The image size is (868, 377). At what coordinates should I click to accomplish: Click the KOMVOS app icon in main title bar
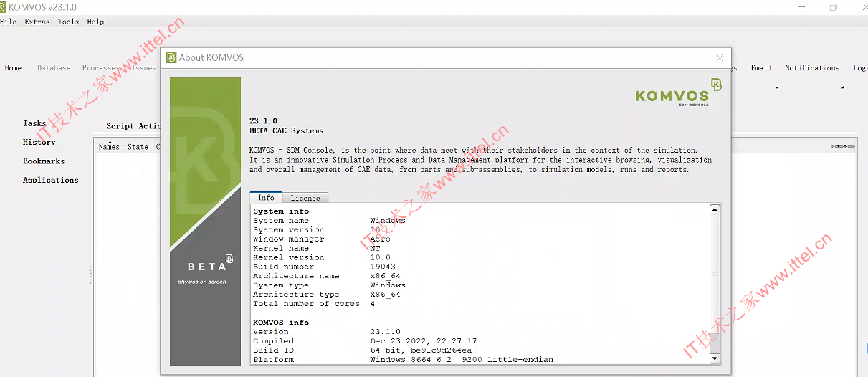click(3, 7)
